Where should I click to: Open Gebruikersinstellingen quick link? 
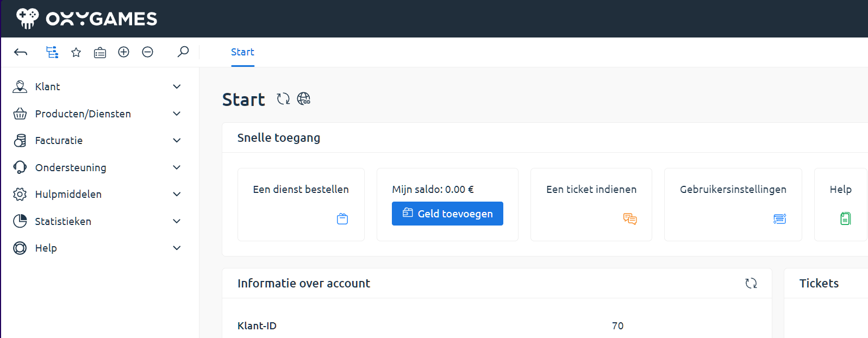coord(733,204)
